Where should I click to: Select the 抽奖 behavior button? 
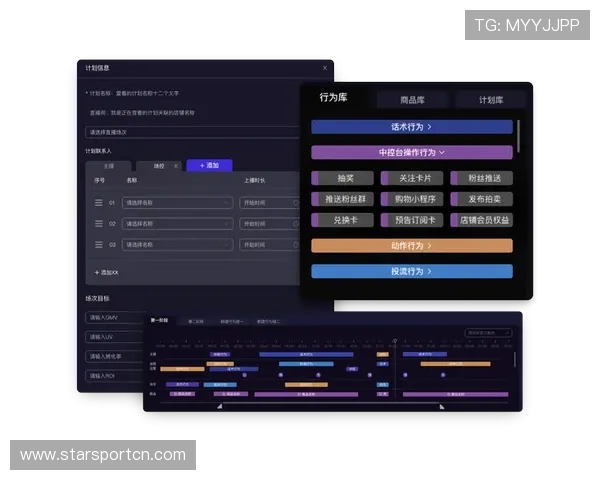tap(345, 178)
